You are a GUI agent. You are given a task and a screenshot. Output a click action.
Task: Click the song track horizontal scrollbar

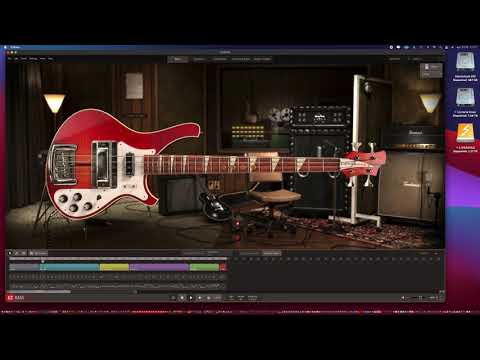[40, 292]
